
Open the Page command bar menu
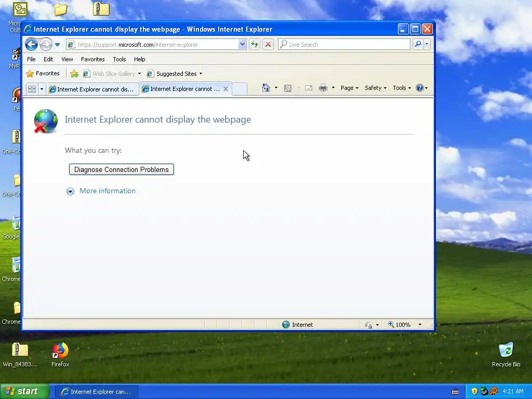click(x=350, y=88)
